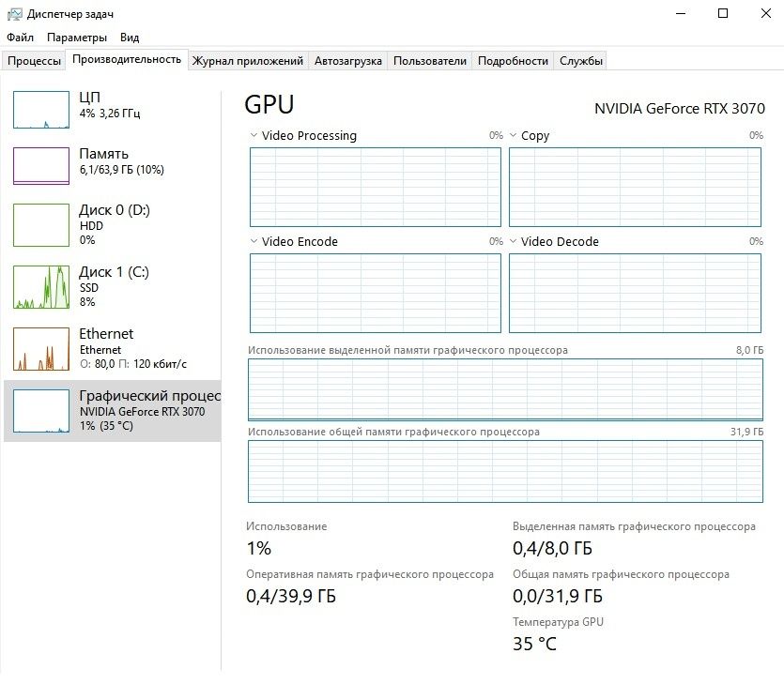Select the Ethernet network graph thumbnail
The height and width of the screenshot is (684, 784).
point(41,349)
